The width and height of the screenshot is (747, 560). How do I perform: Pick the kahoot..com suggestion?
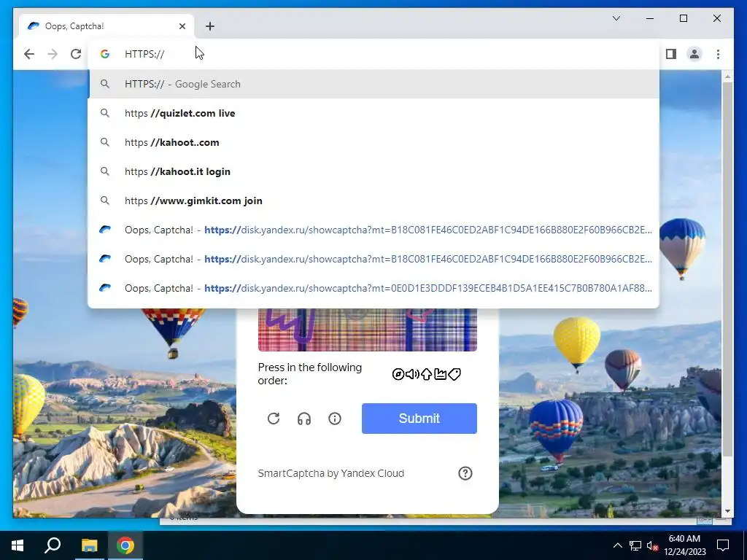(374, 142)
